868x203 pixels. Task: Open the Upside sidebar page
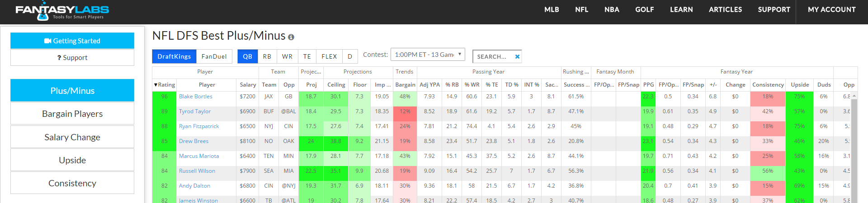(72, 160)
